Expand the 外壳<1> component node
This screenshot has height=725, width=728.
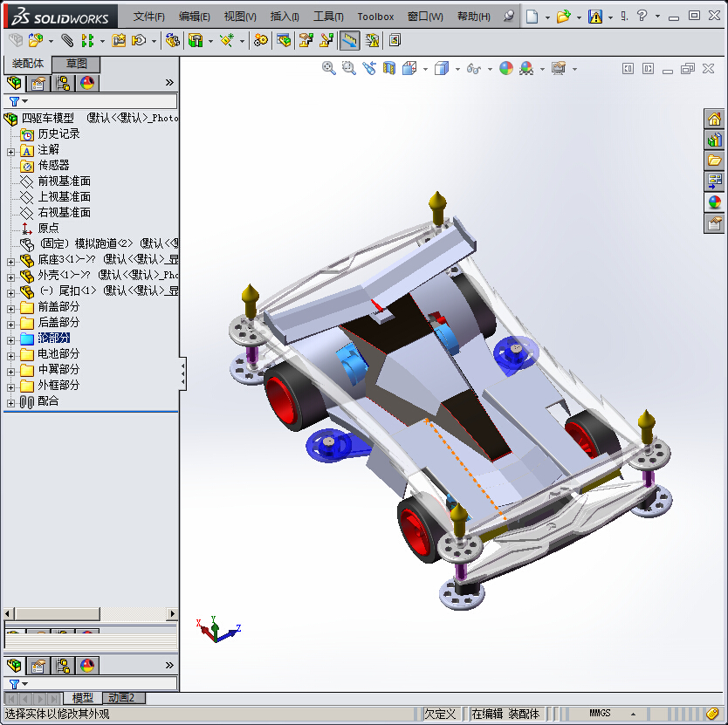coord(10,277)
